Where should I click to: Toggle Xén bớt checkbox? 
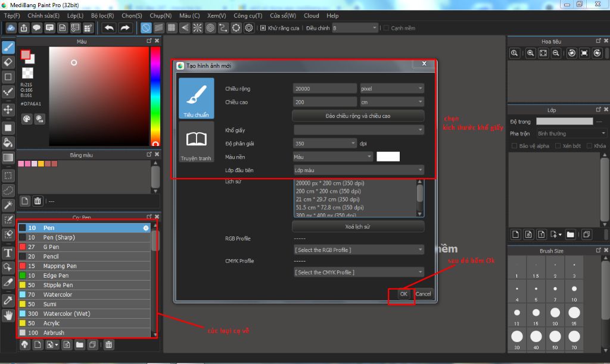(x=558, y=146)
